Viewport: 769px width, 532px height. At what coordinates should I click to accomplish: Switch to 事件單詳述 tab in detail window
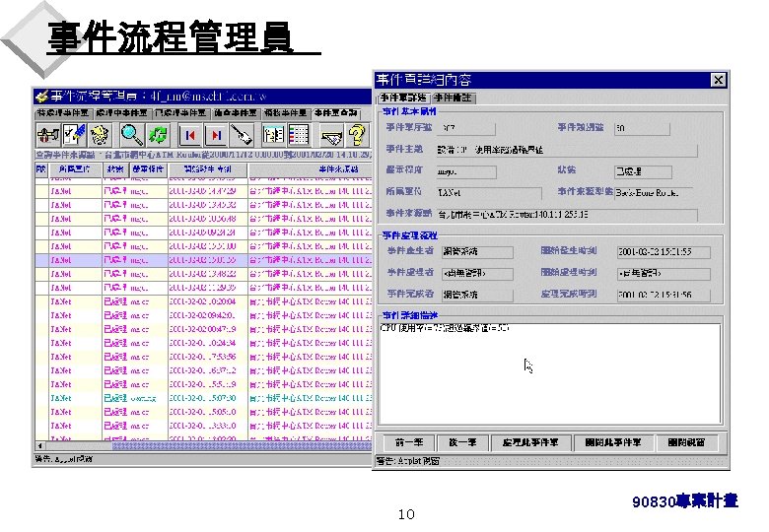point(404,98)
